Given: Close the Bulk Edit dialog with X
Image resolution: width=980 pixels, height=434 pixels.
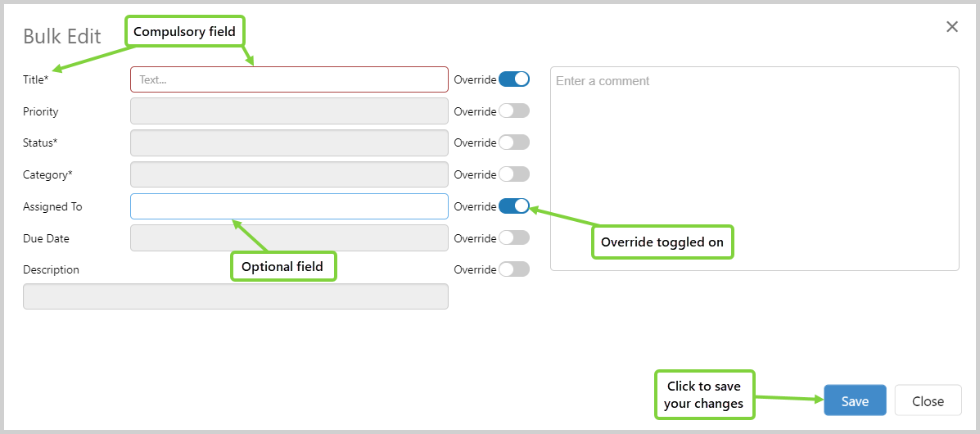Looking at the screenshot, I should (x=952, y=27).
